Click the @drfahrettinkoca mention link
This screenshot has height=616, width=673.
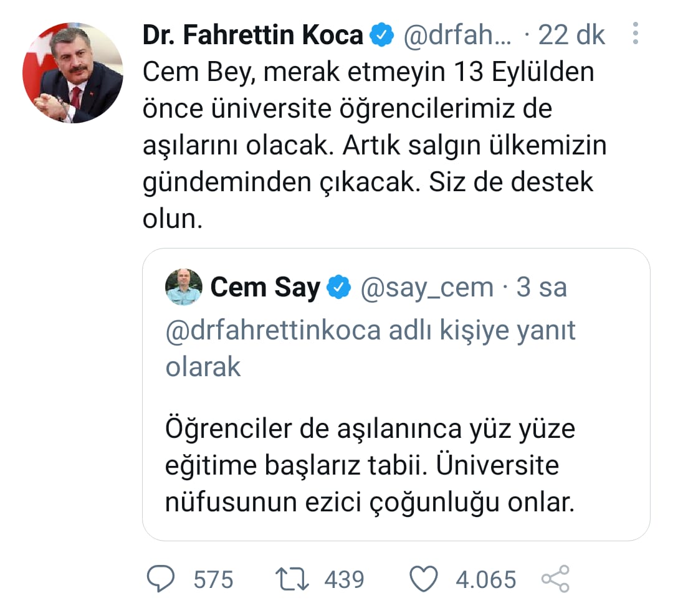click(x=273, y=330)
